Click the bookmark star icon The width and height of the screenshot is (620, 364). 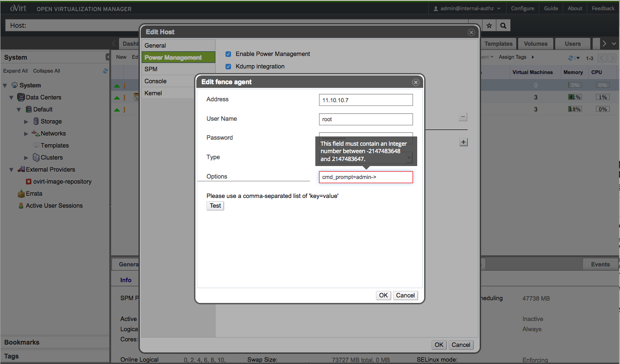click(x=489, y=25)
